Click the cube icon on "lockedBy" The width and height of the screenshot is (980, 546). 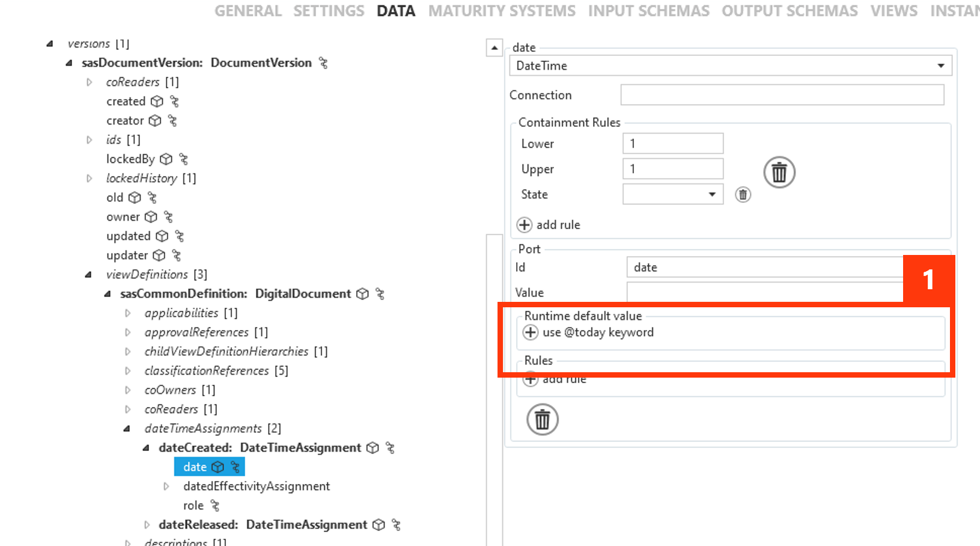click(x=166, y=159)
